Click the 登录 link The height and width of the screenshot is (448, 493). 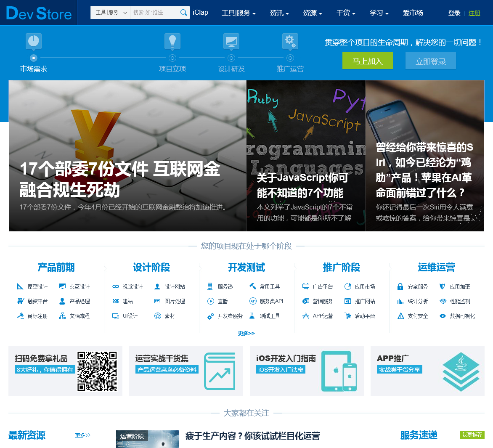(x=454, y=13)
